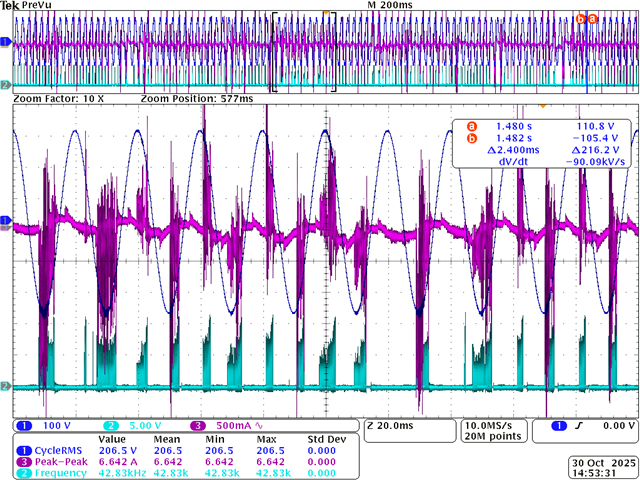Click the cursor b icon in readout box

[472, 138]
